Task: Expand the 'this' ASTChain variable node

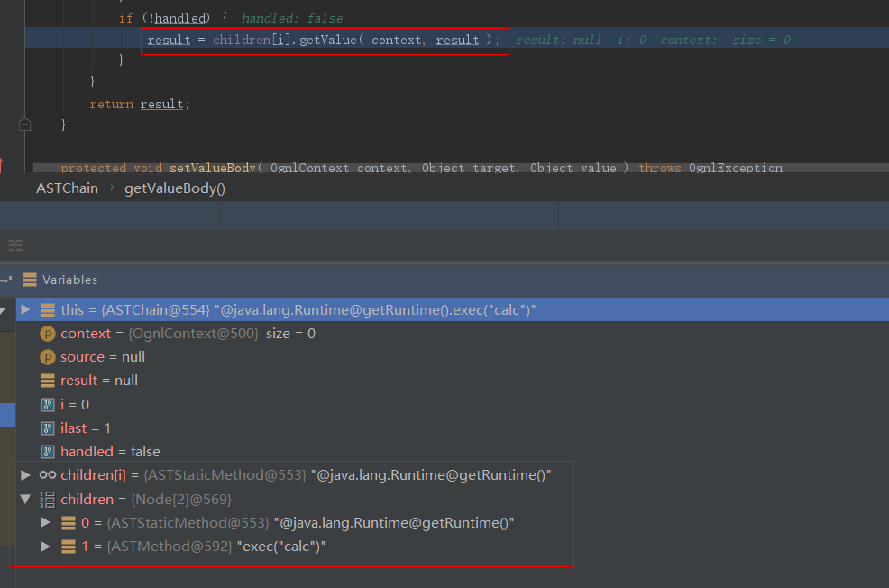Action: [26, 309]
